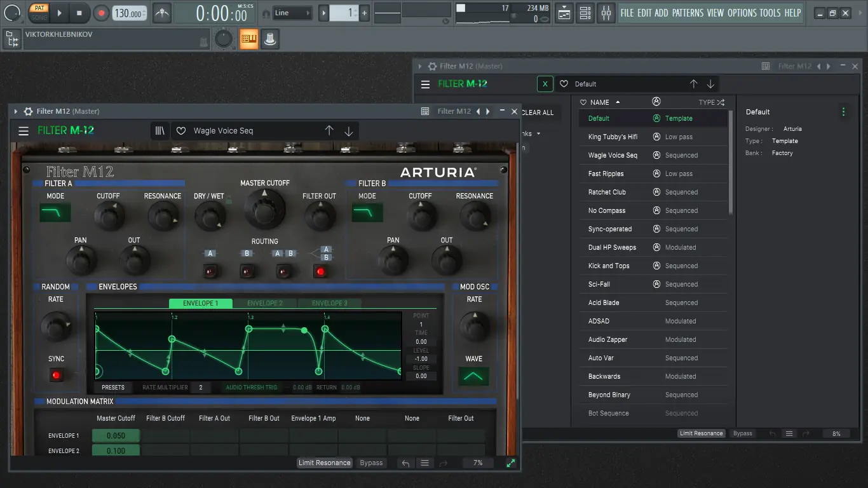Click Audio Thresh Trig button
Image resolution: width=868 pixels, height=488 pixels.
point(252,387)
